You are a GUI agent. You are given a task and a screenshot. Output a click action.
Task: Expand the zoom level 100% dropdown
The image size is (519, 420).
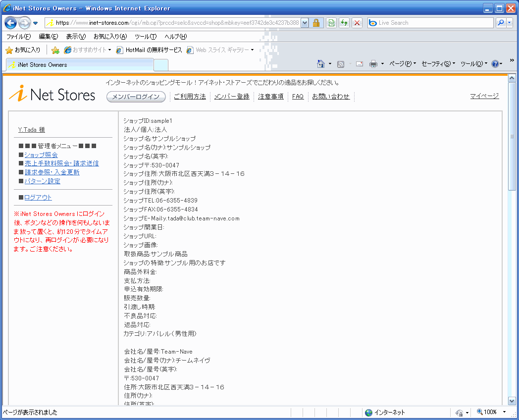[x=504, y=412]
